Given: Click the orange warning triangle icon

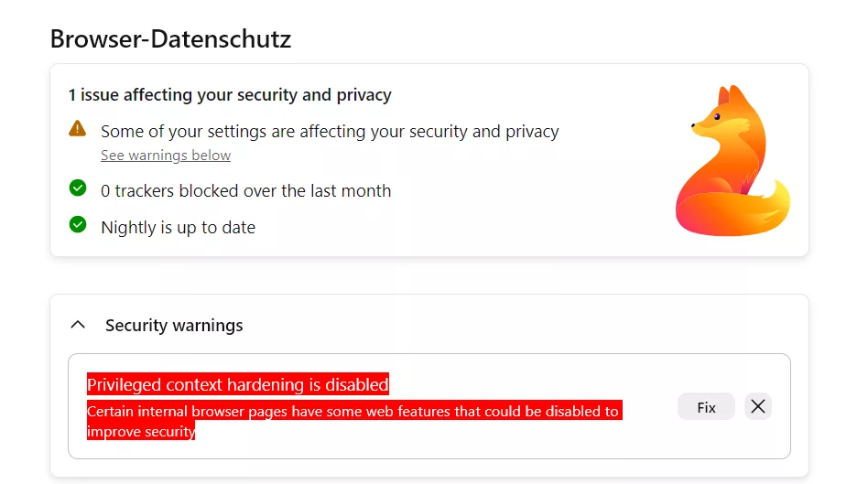Looking at the screenshot, I should (78, 128).
